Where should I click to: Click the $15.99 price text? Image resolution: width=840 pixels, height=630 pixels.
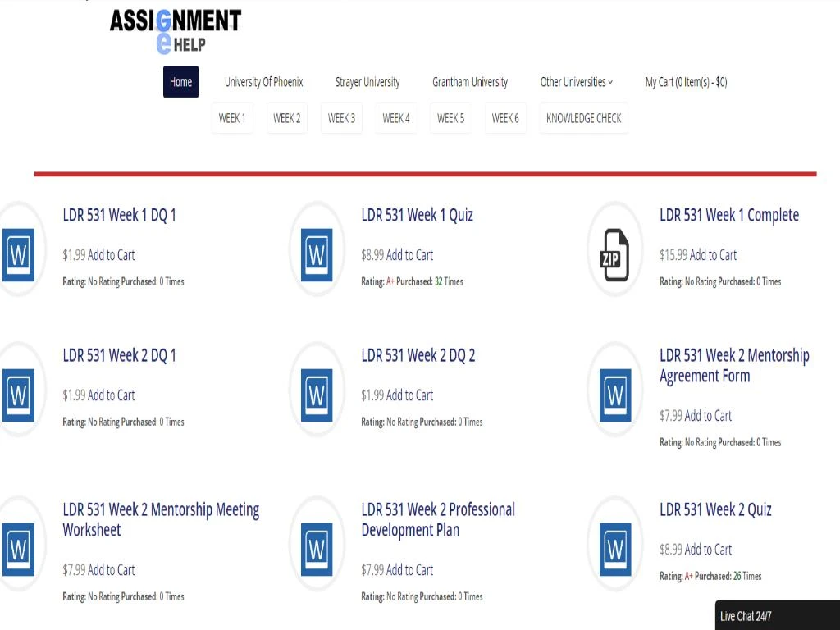coord(673,255)
